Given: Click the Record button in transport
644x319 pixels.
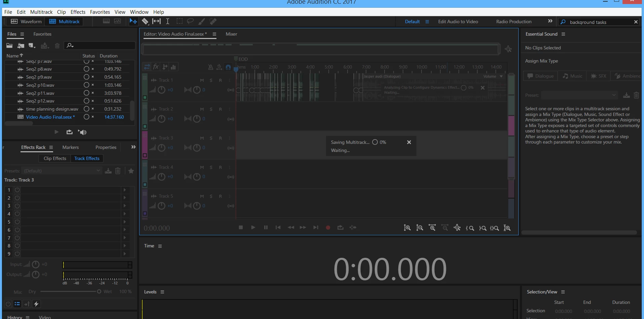Looking at the screenshot, I should tap(328, 228).
